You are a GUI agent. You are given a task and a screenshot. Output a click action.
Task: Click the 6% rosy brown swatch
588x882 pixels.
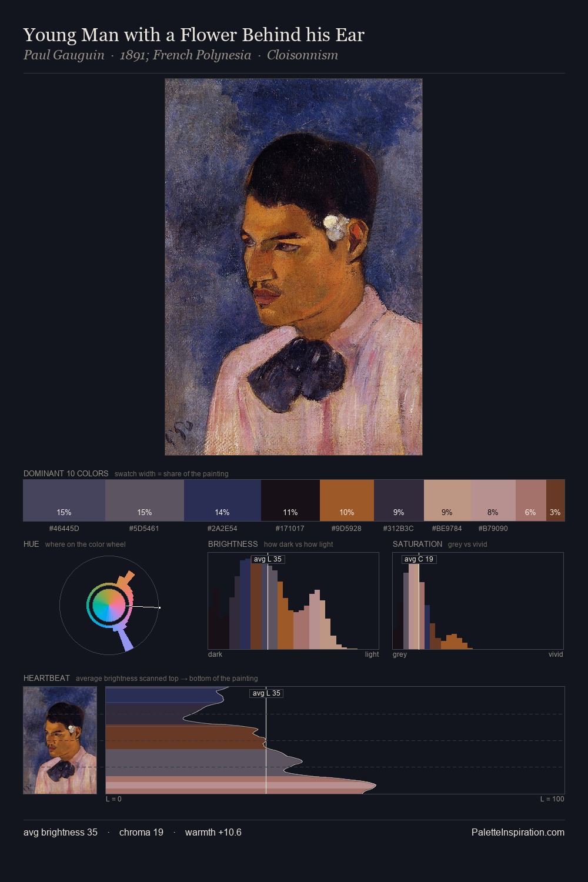pos(531,500)
